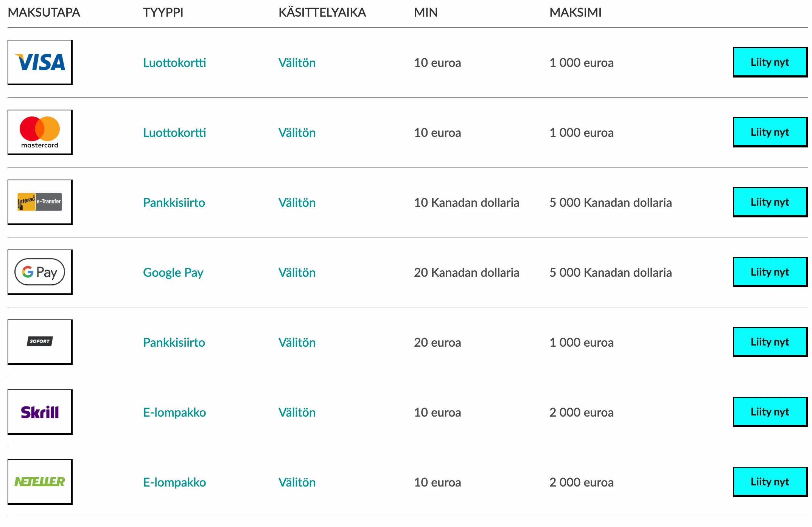812x527 pixels.
Task: Click the Interac e-Transfer logo
Action: [40, 202]
